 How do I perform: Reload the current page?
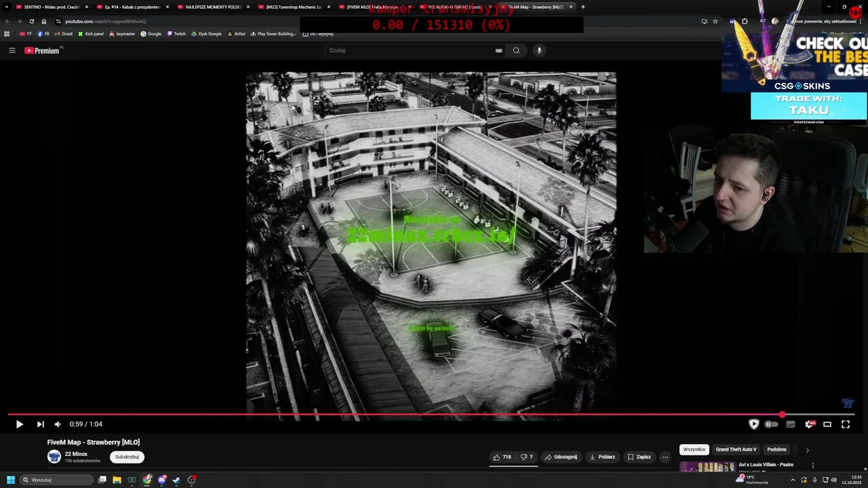point(31,21)
